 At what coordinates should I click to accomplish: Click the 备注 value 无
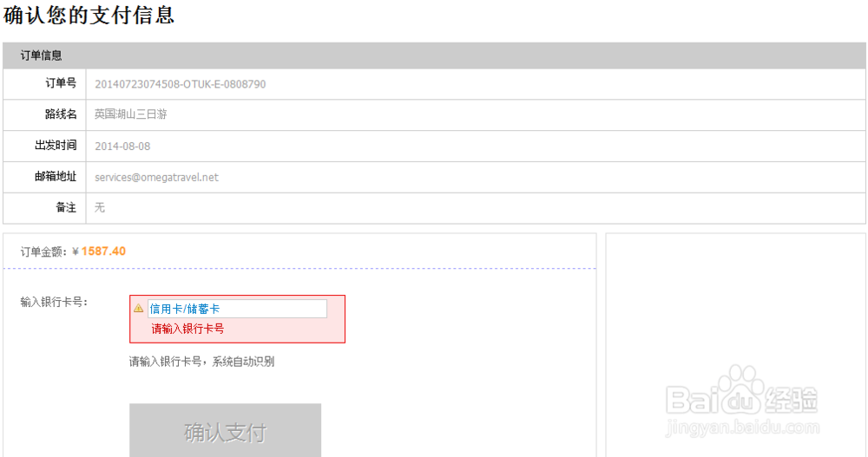tap(100, 208)
